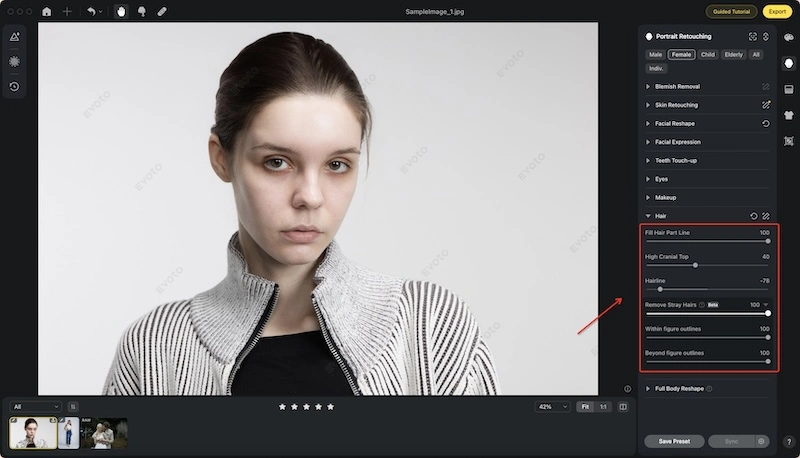The image size is (800, 458).
Task: Click the info icon beside Remove Stray Hairs
Action: (702, 305)
